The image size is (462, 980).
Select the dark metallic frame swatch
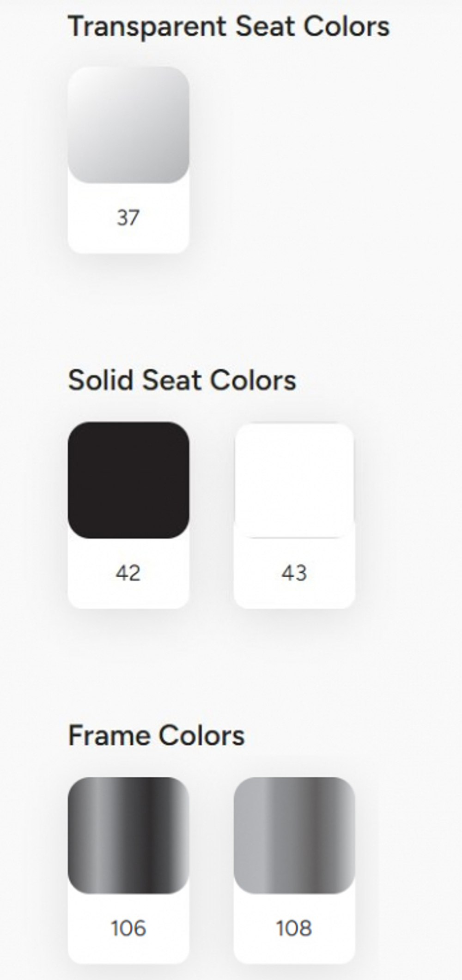pos(128,835)
